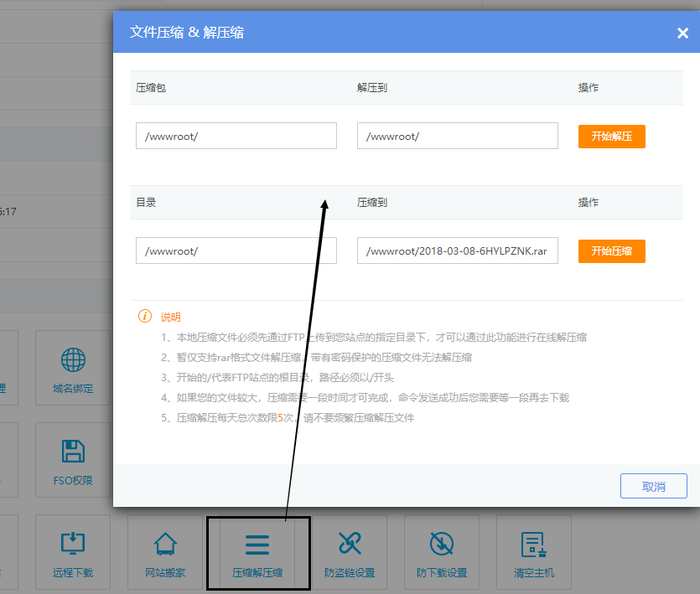Open the FSO权限 floppy disk icon
This screenshot has width=700, height=594.
pyautogui.click(x=73, y=452)
